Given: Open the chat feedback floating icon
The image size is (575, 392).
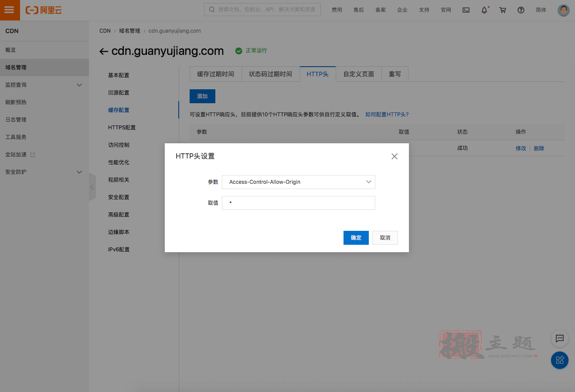Looking at the screenshot, I should tap(560, 338).
